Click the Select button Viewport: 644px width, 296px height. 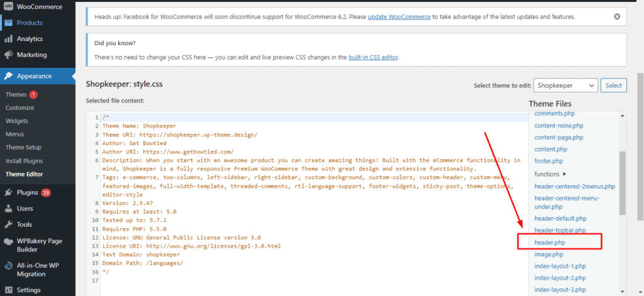tap(614, 86)
